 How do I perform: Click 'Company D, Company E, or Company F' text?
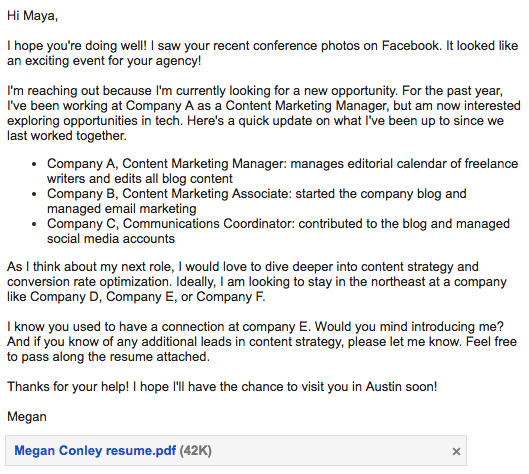pos(147,297)
